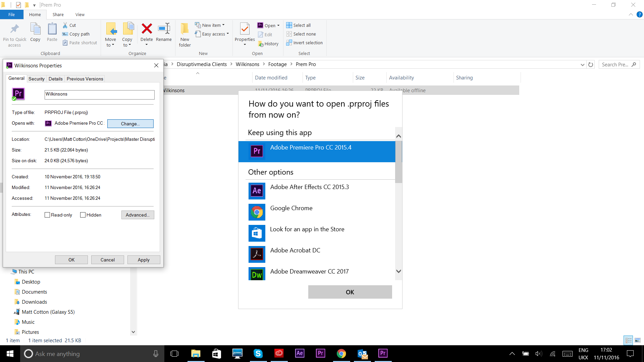Toggle the Read-only attribute checkbox
The width and height of the screenshot is (644, 362).
click(47, 215)
